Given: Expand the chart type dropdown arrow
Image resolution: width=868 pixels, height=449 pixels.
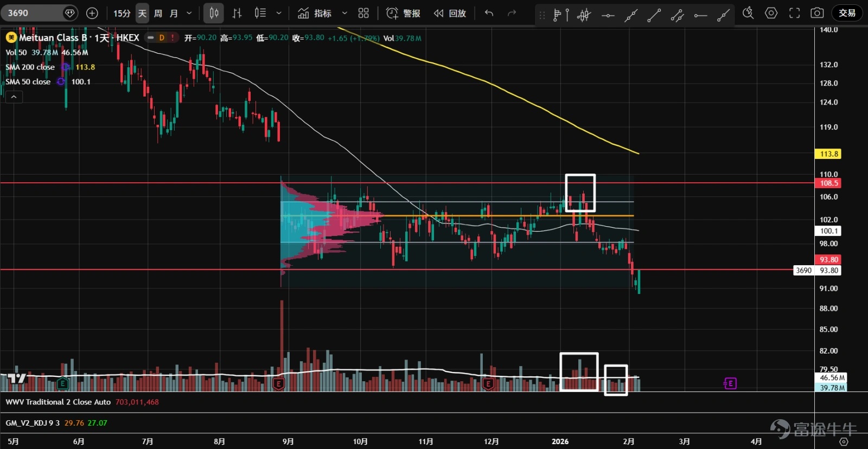Looking at the screenshot, I should tap(279, 13).
